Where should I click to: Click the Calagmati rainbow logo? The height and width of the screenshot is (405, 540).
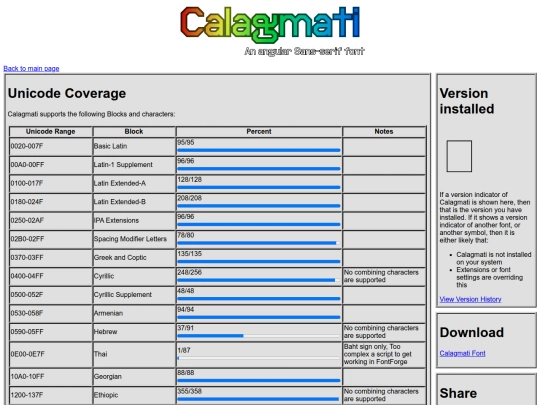coord(270,24)
